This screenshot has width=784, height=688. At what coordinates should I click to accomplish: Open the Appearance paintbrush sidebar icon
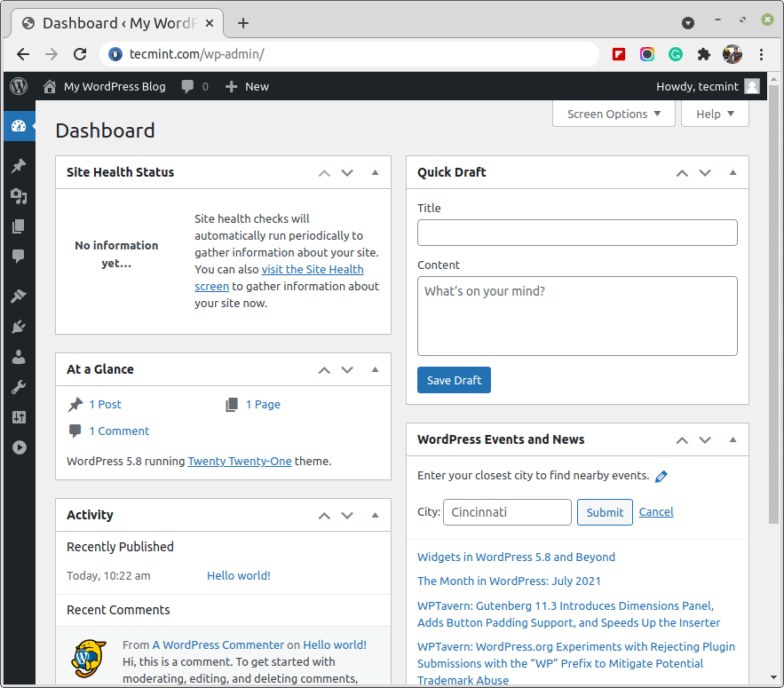click(18, 296)
